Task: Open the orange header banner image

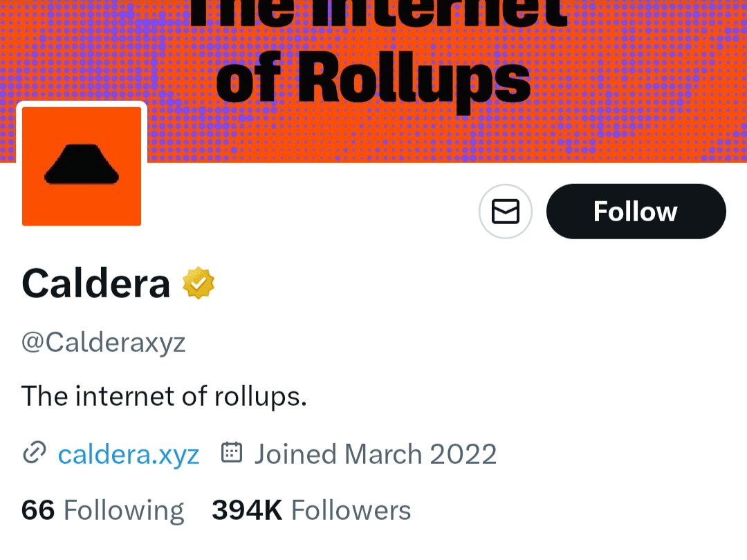Action: click(373, 81)
